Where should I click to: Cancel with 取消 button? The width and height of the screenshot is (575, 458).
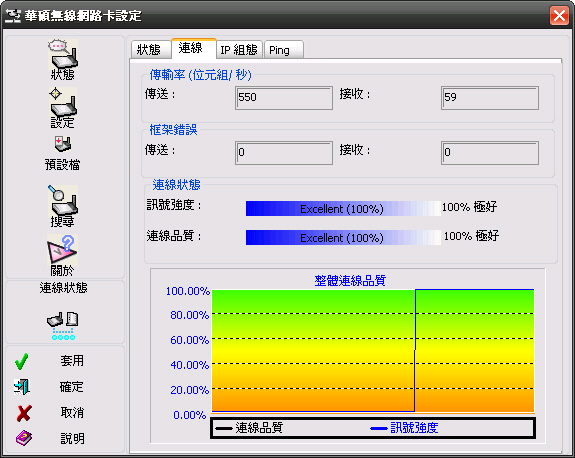pos(72,413)
